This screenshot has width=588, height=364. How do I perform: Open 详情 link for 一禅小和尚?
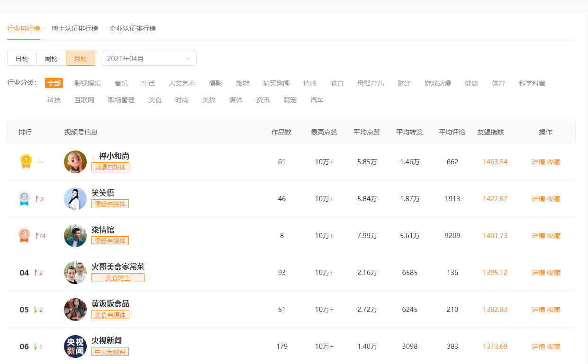[538, 162]
